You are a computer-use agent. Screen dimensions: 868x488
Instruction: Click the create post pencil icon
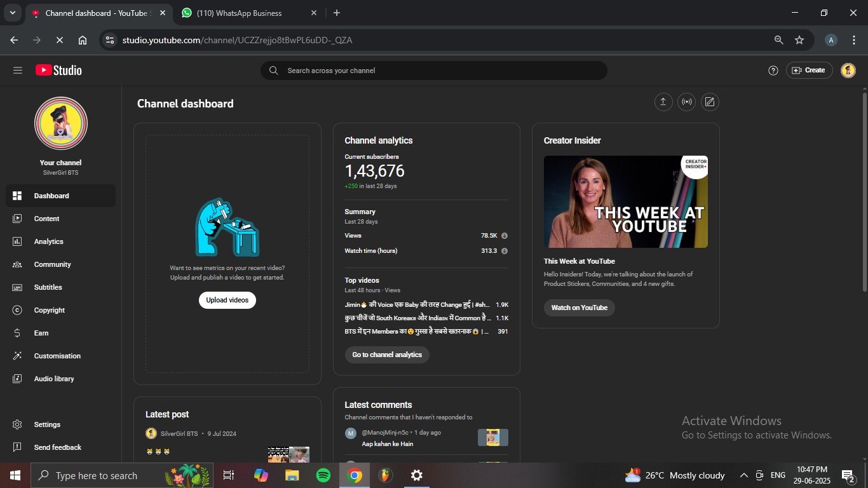[x=710, y=102]
